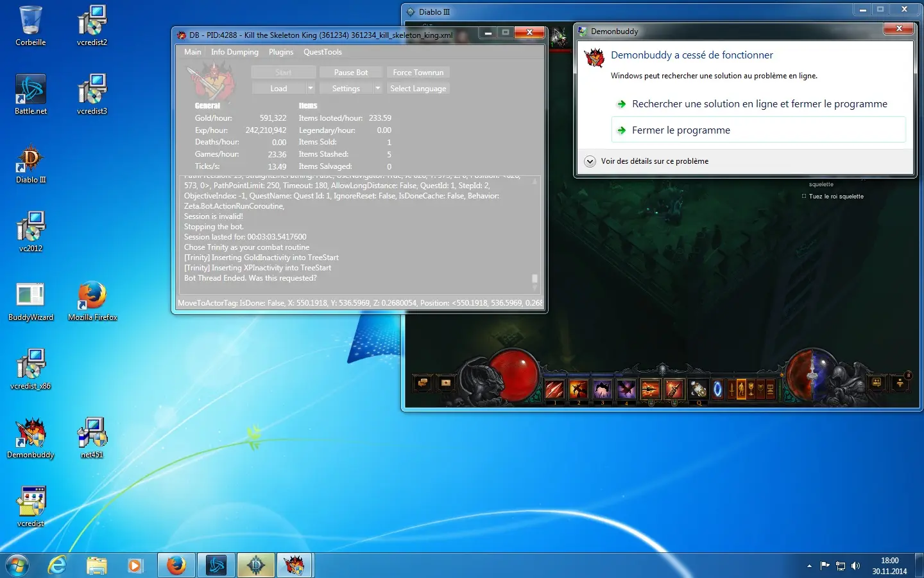Open the Windows Start menu
The height and width of the screenshot is (578, 924).
(x=17, y=566)
